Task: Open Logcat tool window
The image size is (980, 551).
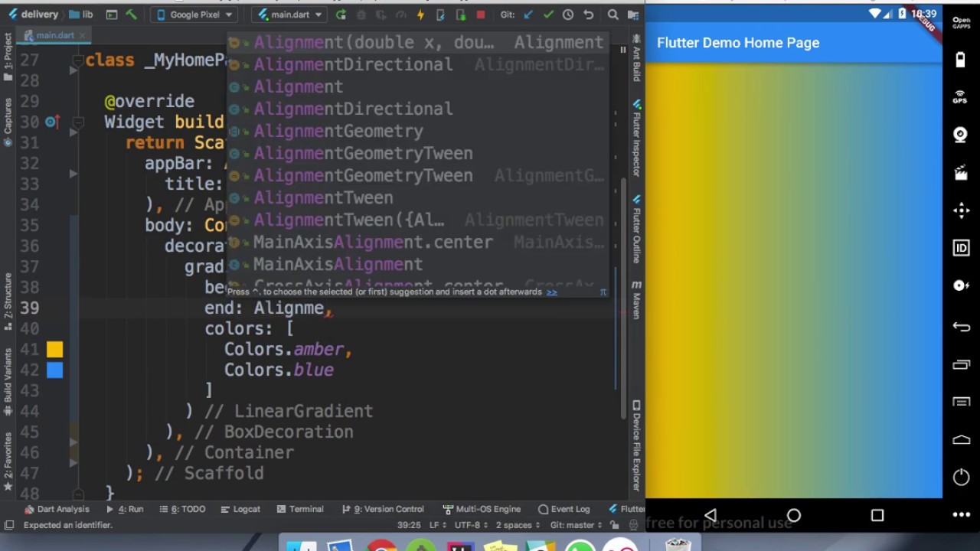Action: pyautogui.click(x=240, y=509)
